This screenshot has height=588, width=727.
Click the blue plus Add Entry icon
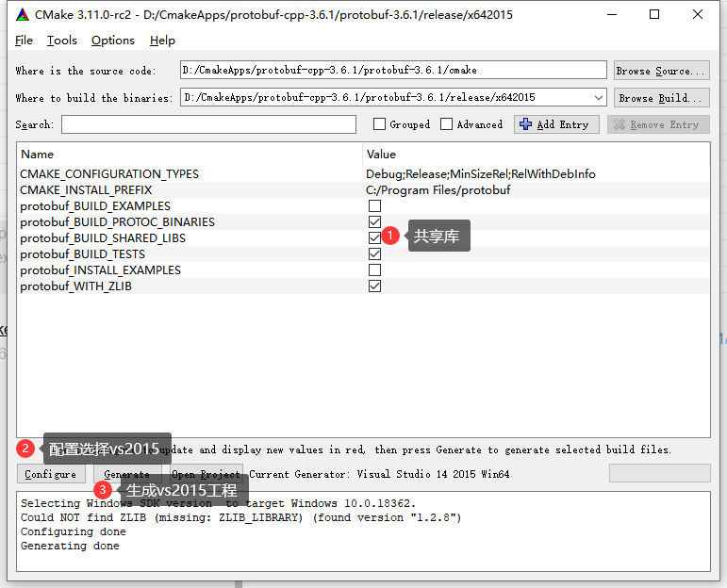point(525,124)
